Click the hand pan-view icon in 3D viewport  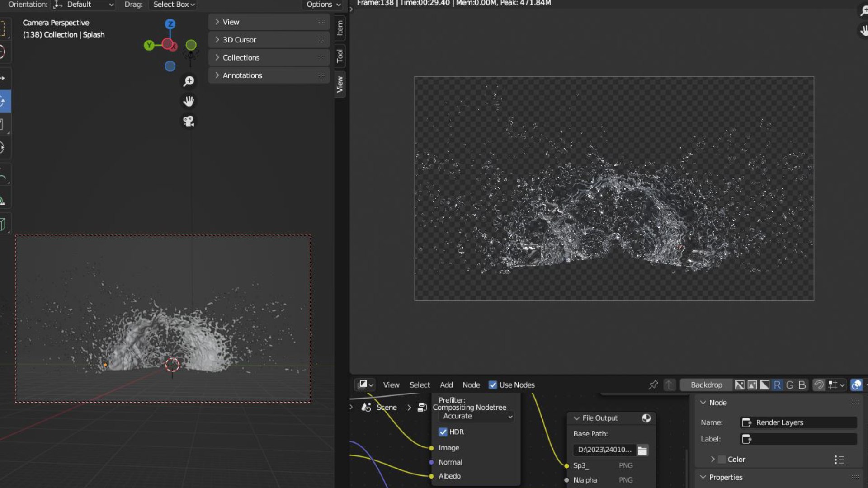coord(189,101)
